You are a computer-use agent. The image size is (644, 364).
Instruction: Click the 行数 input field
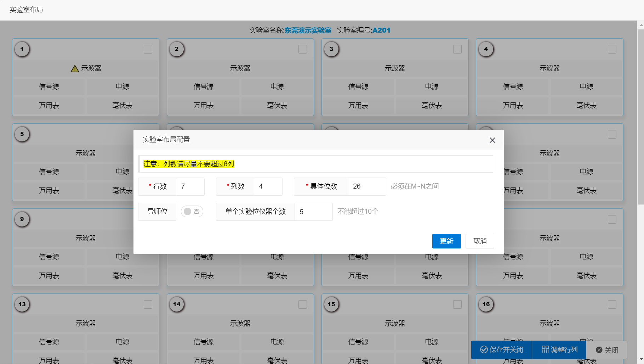point(190,186)
